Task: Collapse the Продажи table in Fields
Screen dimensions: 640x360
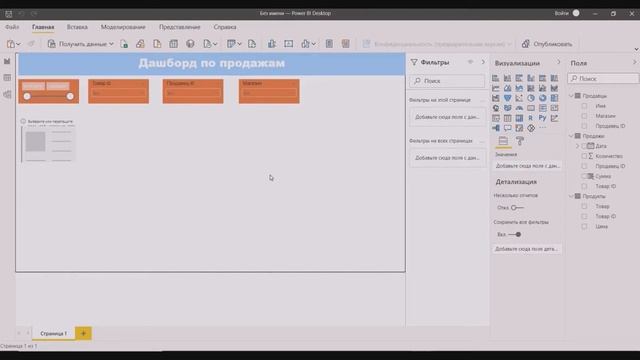Action: point(571,136)
